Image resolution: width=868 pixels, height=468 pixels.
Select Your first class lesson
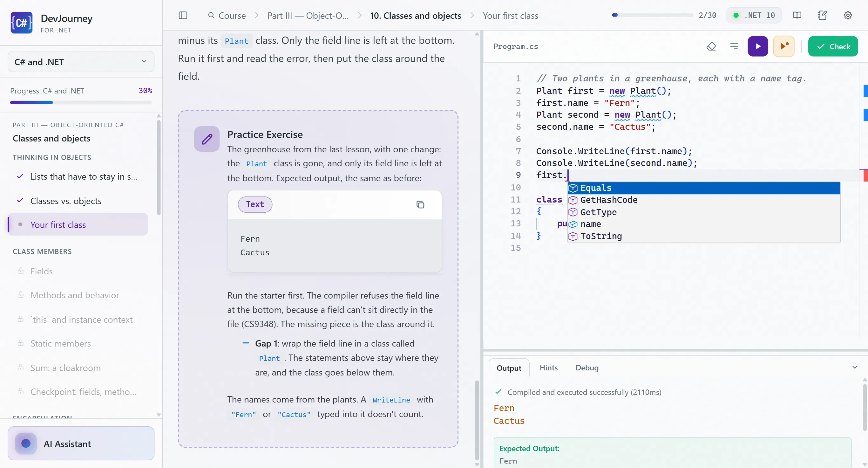pos(78,224)
